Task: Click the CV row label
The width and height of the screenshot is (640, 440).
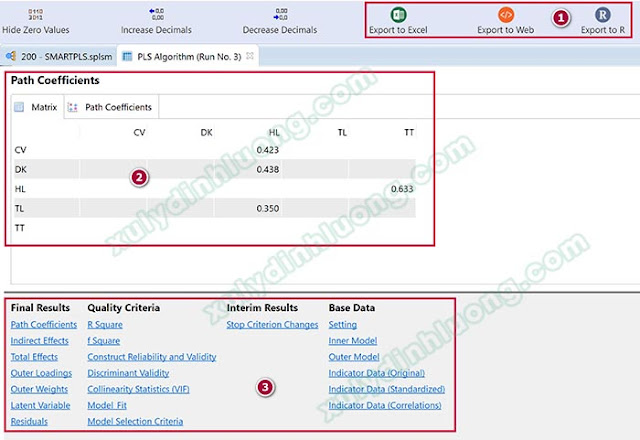Action: click(x=20, y=150)
